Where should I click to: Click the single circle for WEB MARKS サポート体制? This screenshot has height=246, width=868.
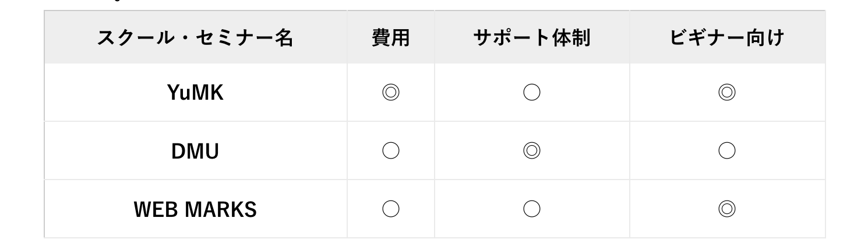(531, 209)
